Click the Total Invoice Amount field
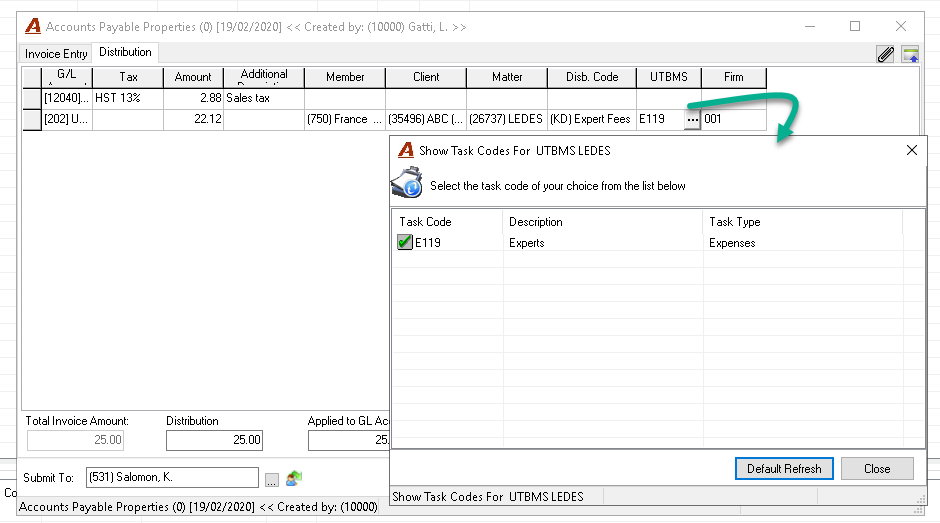Viewport: 940px width, 523px height. pyautogui.click(x=76, y=440)
